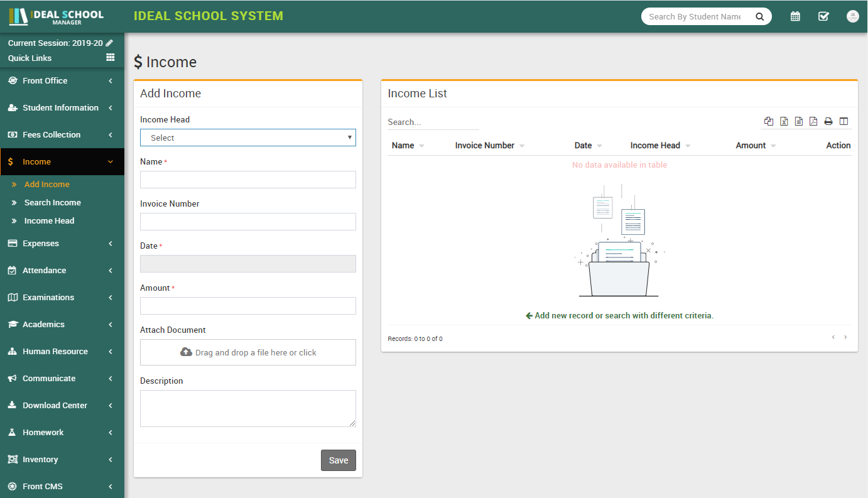The height and width of the screenshot is (498, 868).
Task: Go to previous page arrow in Income List
Action: tap(833, 337)
